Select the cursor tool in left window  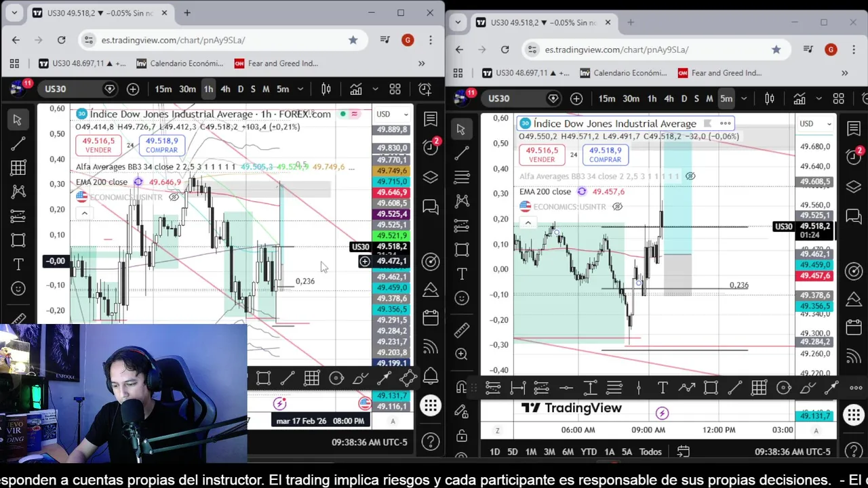[x=18, y=120]
